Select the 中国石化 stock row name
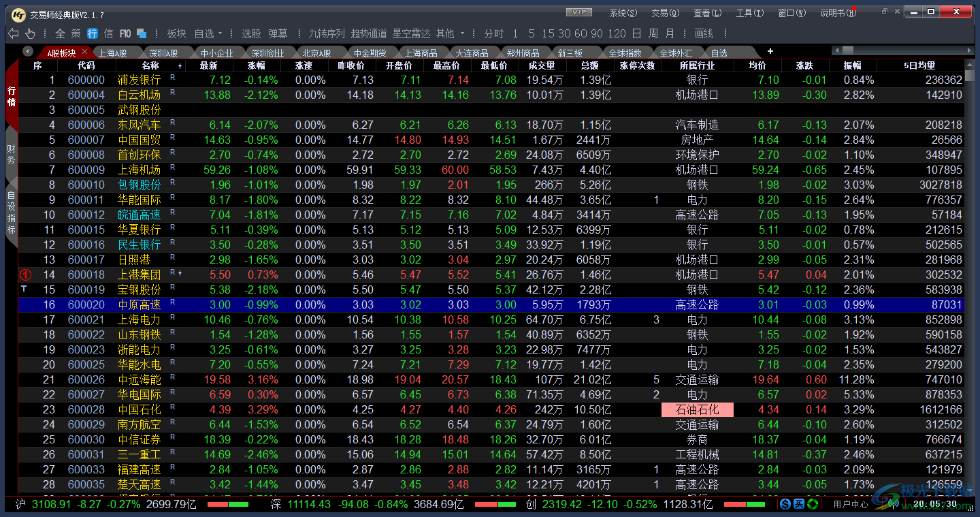 coord(140,409)
